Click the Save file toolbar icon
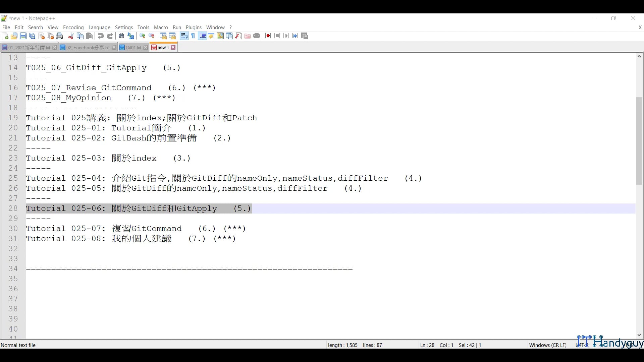644x362 pixels. coord(23,36)
